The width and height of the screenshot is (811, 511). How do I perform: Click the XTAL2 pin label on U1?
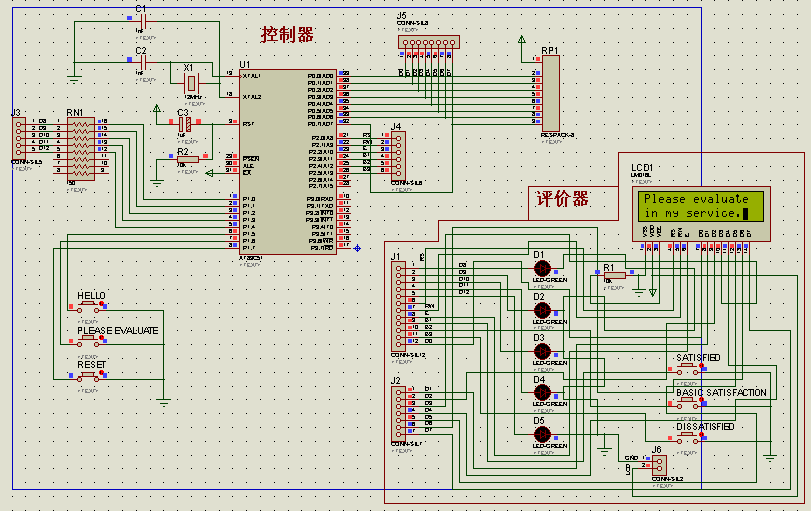tap(252, 97)
